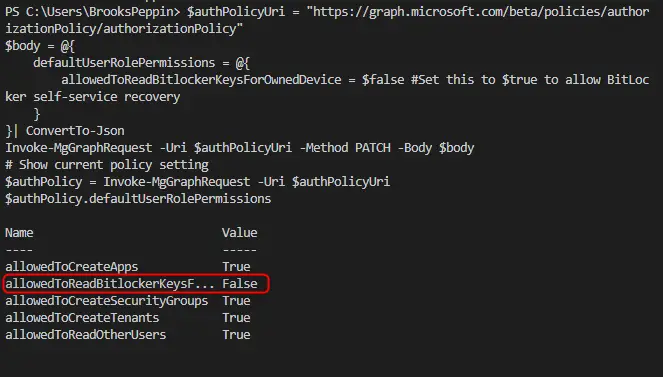Click the Value column header
Screen dimensions: 663x377
(x=240, y=233)
